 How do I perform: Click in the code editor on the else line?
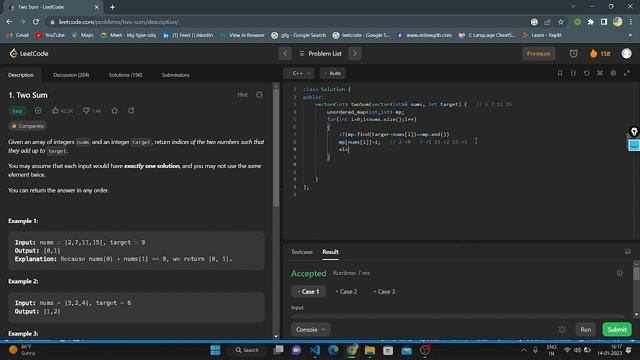pyautogui.click(x=344, y=149)
